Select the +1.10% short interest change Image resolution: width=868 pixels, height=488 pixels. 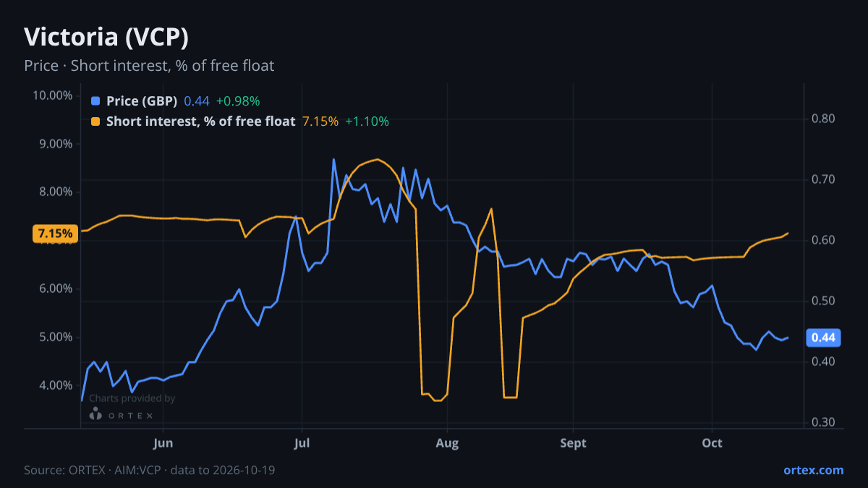(367, 121)
